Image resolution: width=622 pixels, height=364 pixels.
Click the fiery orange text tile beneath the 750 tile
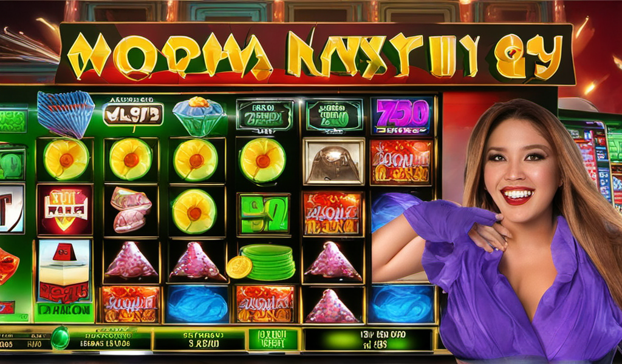click(401, 162)
